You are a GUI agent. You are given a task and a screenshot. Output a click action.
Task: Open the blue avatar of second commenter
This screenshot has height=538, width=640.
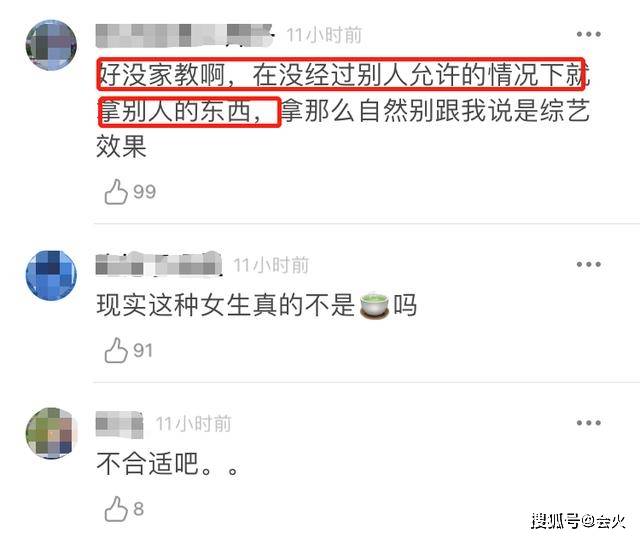pos(51,276)
